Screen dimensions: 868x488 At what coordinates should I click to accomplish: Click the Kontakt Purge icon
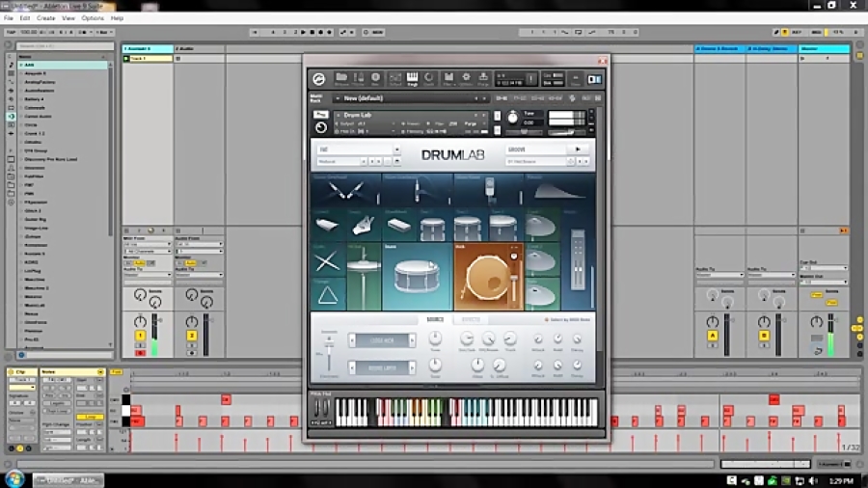[x=483, y=78]
